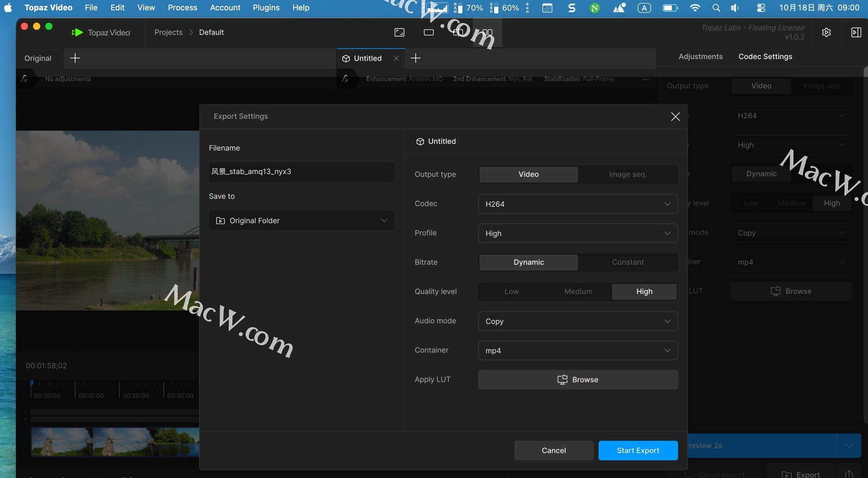Open macOS Spotlight search

point(716,8)
